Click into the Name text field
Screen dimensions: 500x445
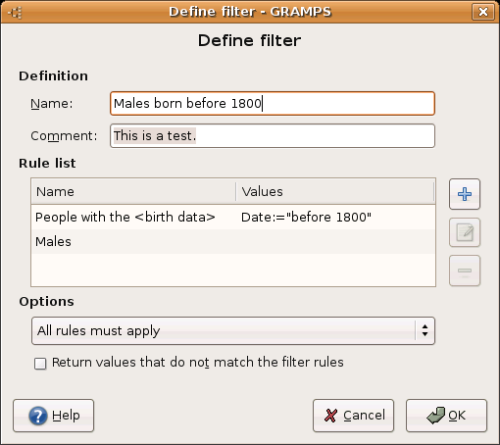(x=272, y=104)
